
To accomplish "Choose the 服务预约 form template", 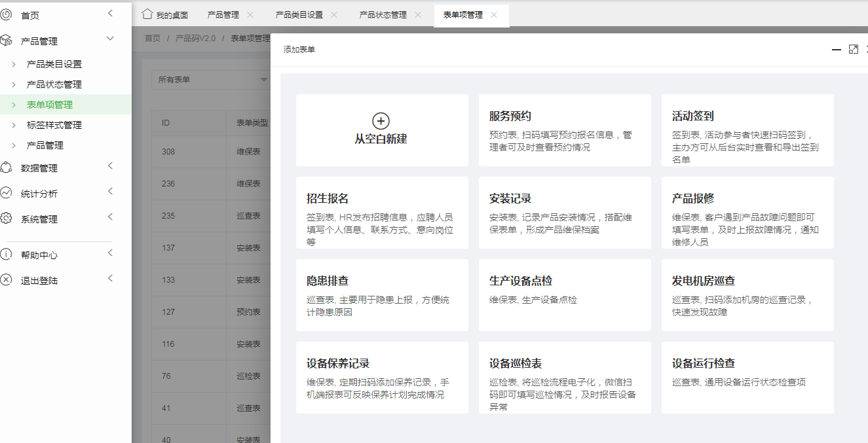I will pyautogui.click(x=565, y=130).
